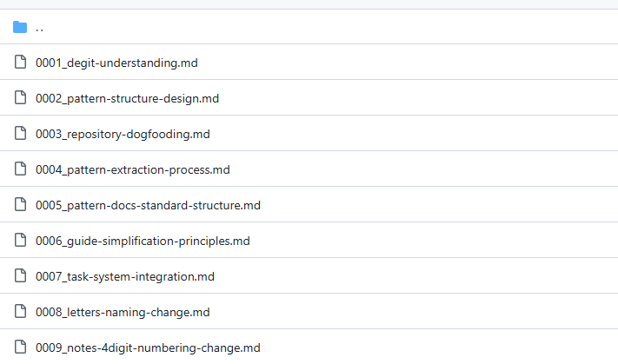Open the parent directory '..' link

40,28
